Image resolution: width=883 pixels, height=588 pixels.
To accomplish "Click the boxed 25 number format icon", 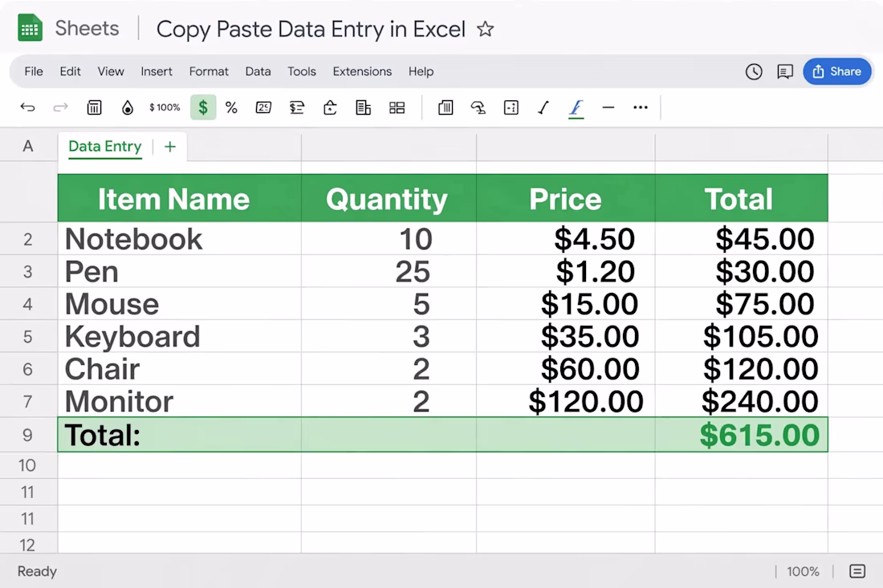I will (263, 107).
